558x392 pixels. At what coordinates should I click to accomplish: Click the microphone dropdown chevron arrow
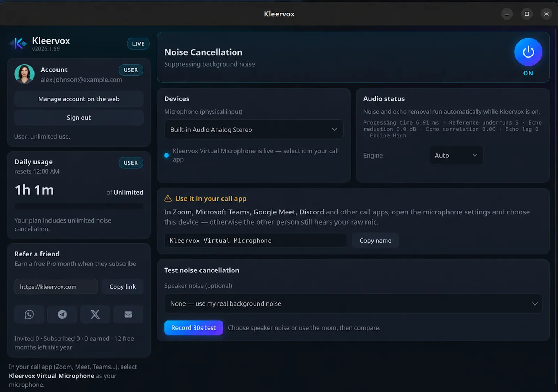coord(334,129)
